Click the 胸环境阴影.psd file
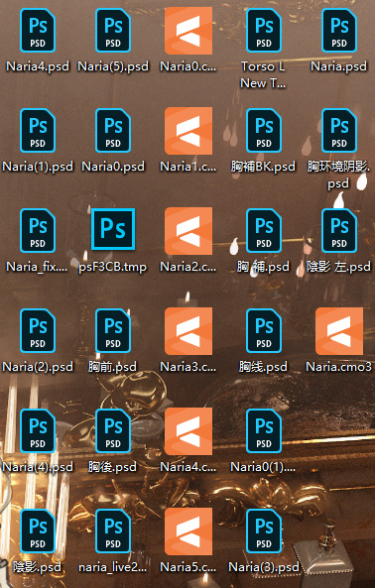The image size is (375, 588). [x=339, y=131]
